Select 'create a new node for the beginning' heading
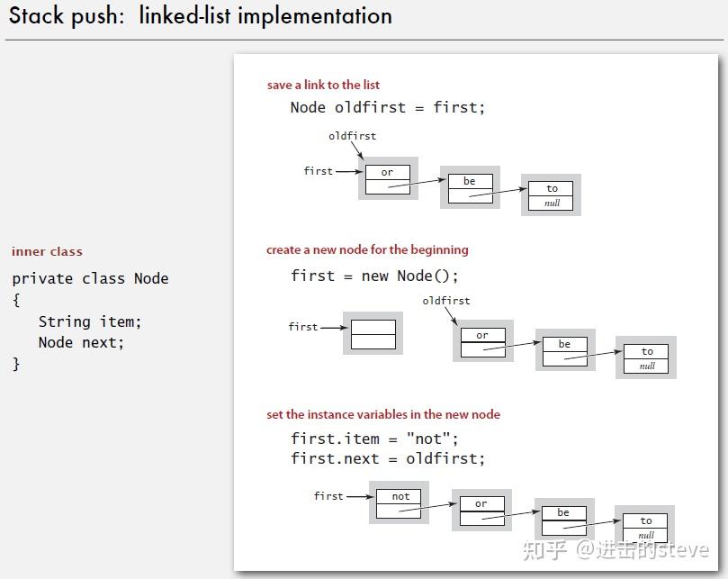 (367, 250)
